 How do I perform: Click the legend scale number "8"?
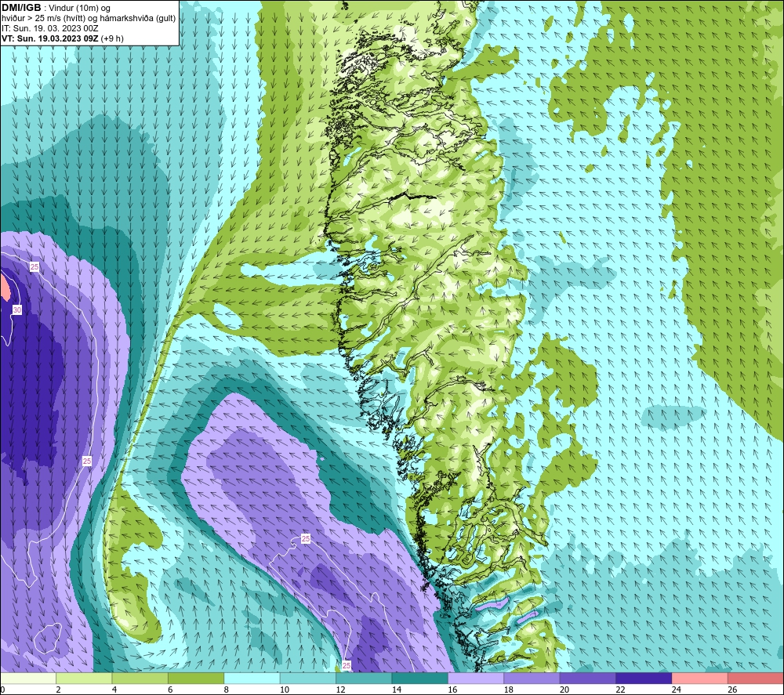pyautogui.click(x=227, y=690)
